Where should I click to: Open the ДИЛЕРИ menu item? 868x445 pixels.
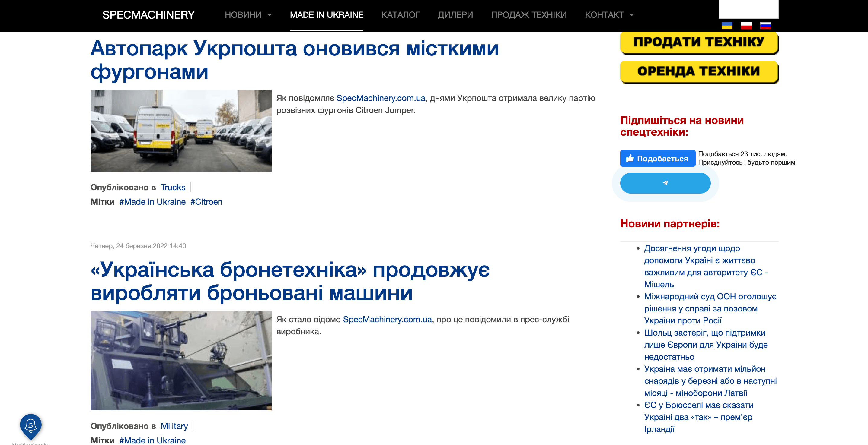click(455, 15)
